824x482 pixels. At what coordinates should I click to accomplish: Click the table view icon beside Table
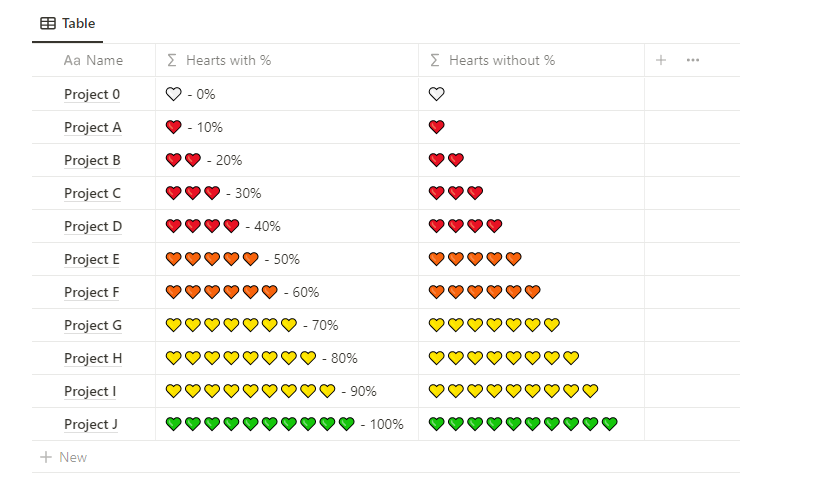(x=47, y=23)
